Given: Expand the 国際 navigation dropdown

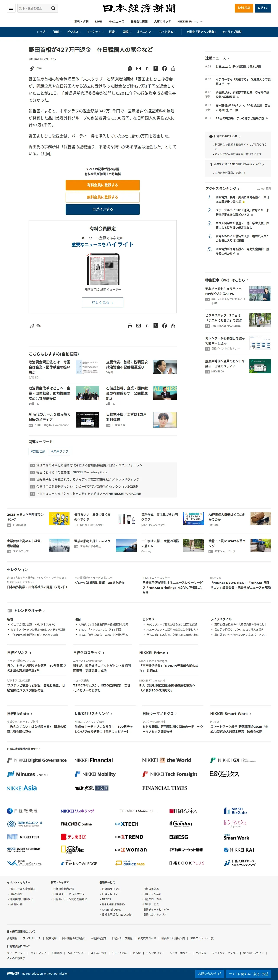Looking at the screenshot, I should 127,32.
